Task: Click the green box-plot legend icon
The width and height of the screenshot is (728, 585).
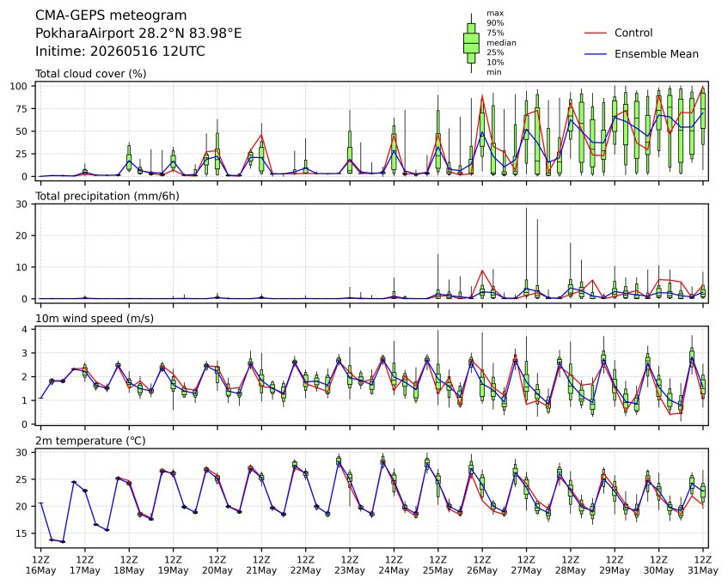Action: click(471, 43)
